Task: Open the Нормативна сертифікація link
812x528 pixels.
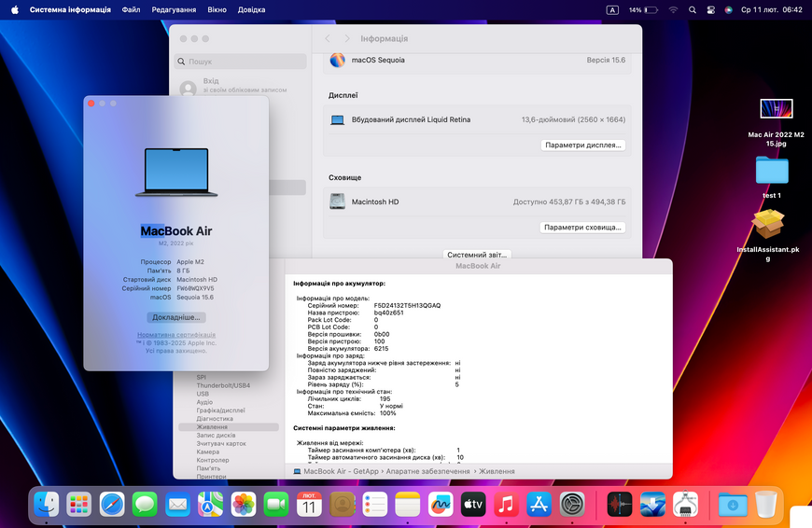Action: click(176, 335)
